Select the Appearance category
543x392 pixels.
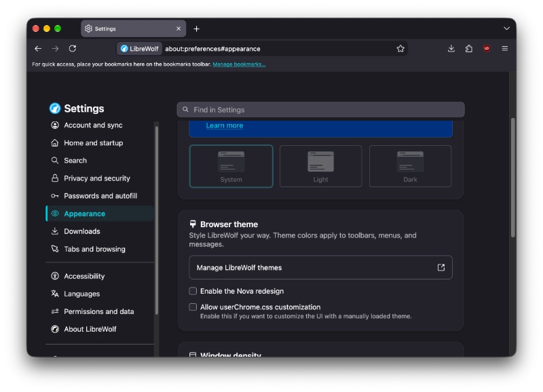[x=100, y=214]
